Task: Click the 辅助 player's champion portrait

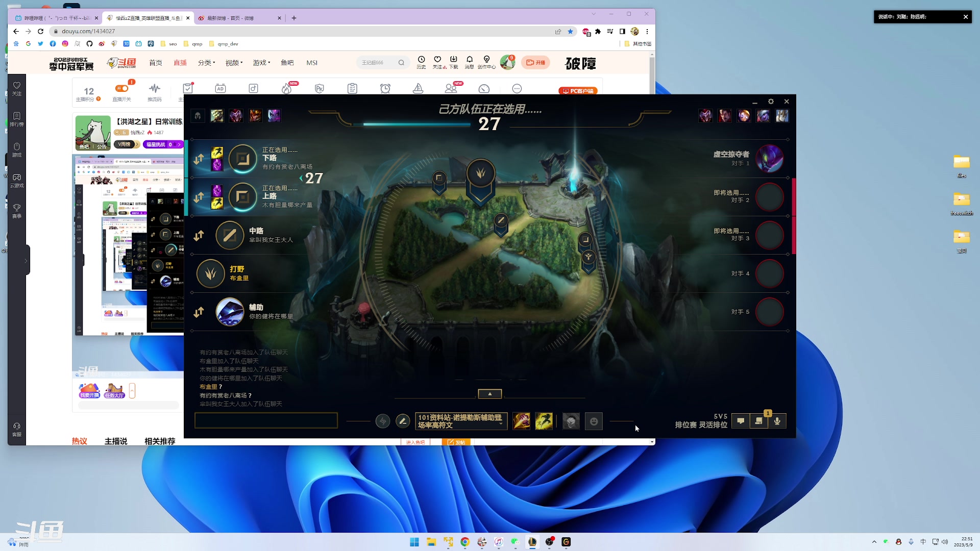Action: click(230, 312)
